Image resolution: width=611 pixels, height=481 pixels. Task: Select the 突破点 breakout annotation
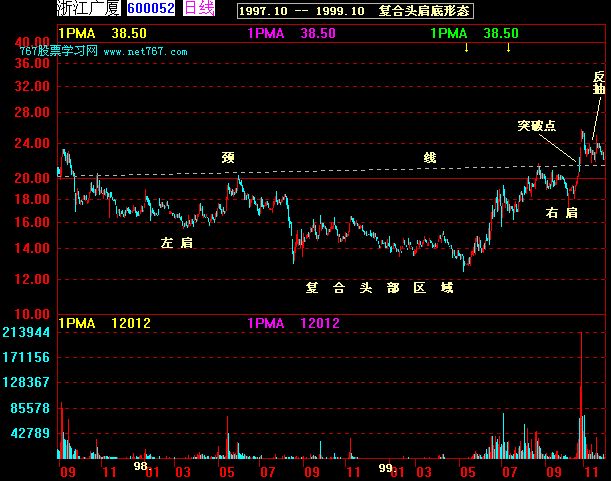coord(537,126)
